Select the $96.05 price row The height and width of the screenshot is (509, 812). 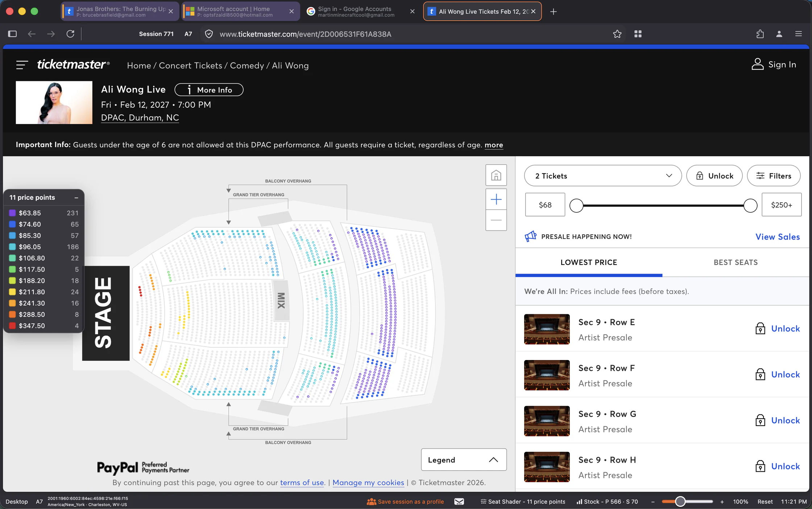pos(43,247)
